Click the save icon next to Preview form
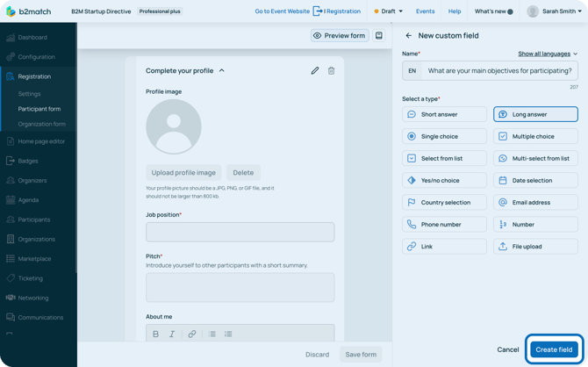The image size is (588, 367). [379, 36]
